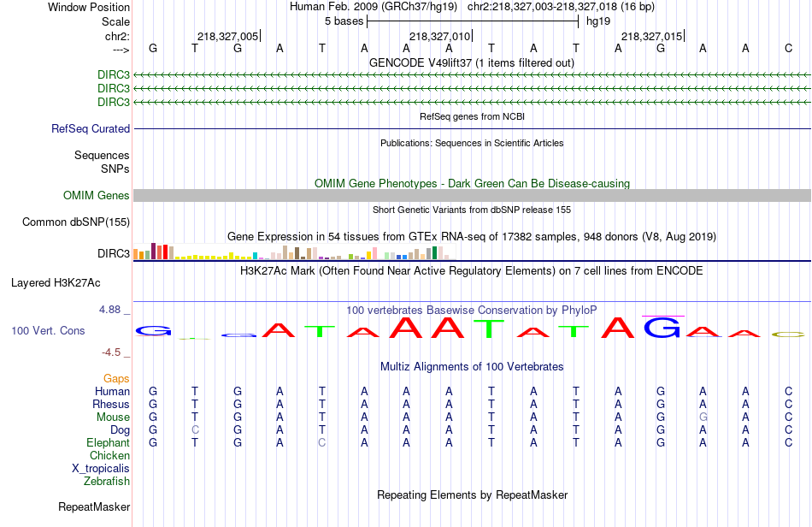Open the GENCODE V49lift37 track title

pos(471,63)
